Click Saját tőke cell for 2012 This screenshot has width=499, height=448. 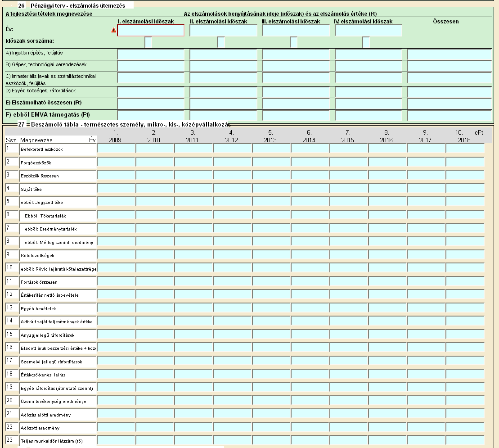coord(233,189)
